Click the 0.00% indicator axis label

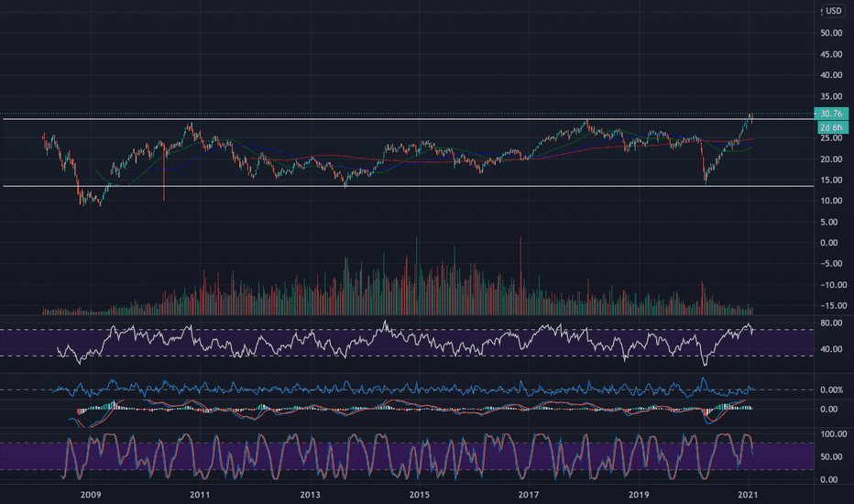(x=832, y=390)
